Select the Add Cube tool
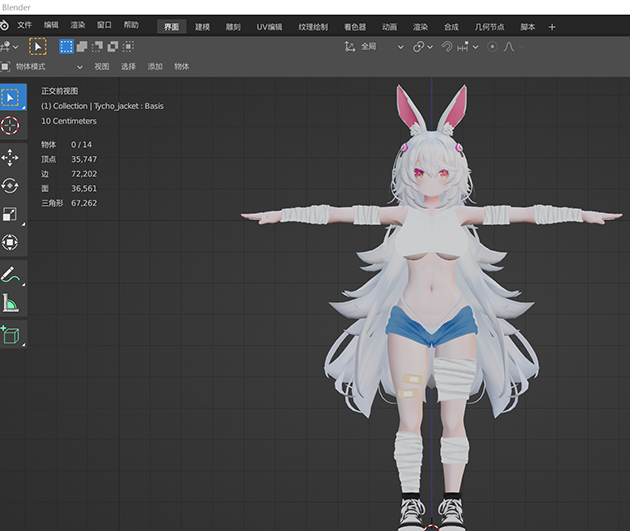This screenshot has height=531, width=630. tap(11, 335)
